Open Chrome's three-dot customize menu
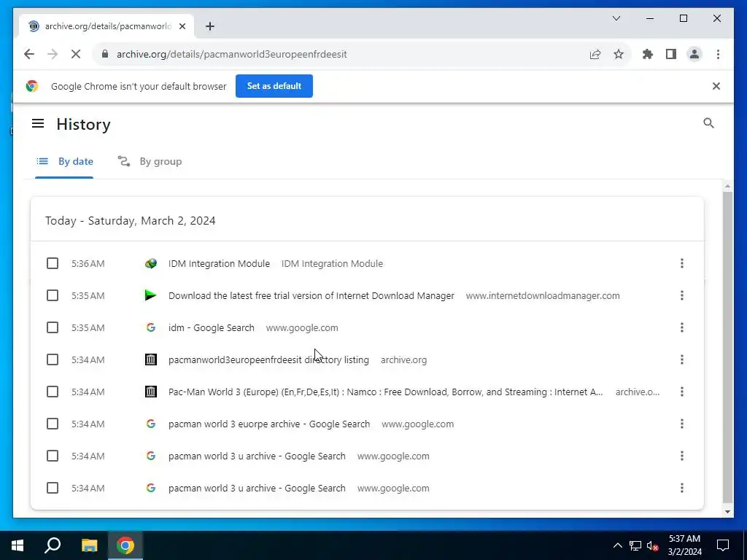Viewport: 747px width, 560px height. pos(718,54)
